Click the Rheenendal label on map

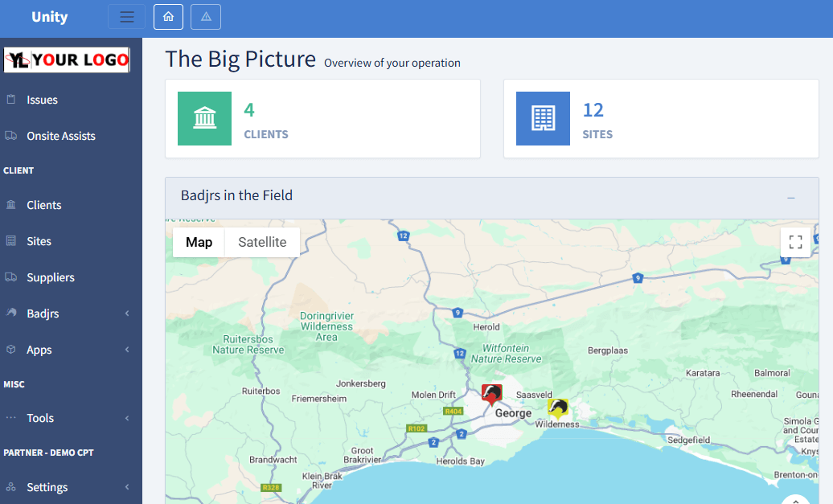pyautogui.click(x=754, y=394)
